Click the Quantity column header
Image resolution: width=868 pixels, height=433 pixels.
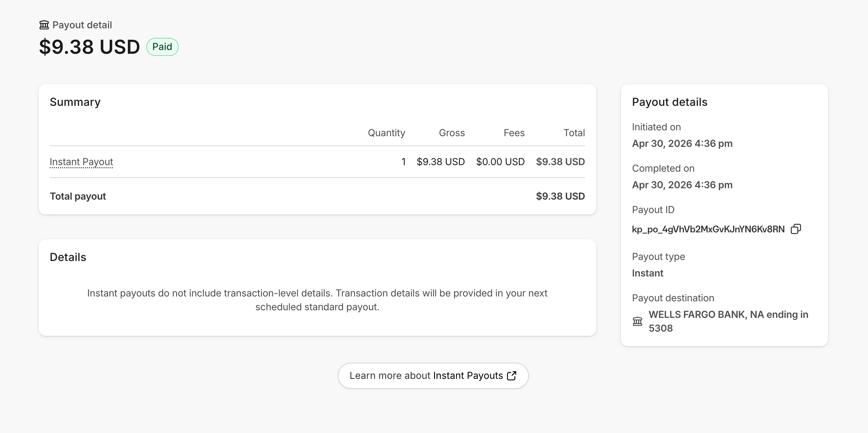tap(386, 133)
